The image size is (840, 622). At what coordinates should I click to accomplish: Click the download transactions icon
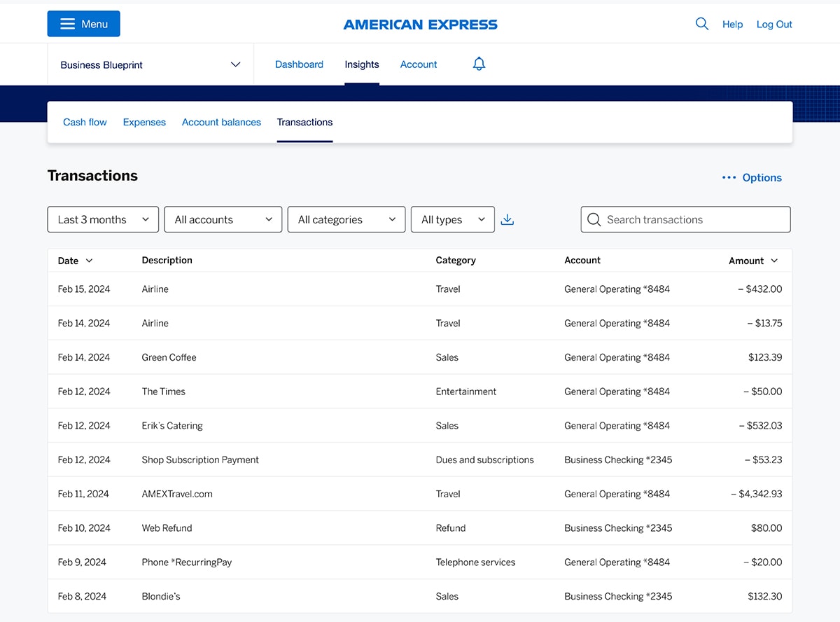pyautogui.click(x=507, y=219)
